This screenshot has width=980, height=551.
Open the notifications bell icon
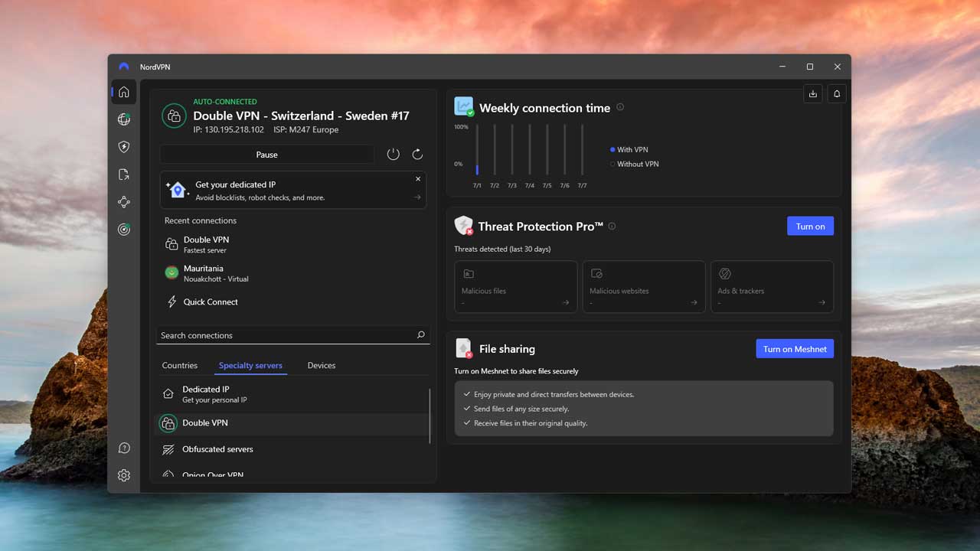(x=837, y=94)
